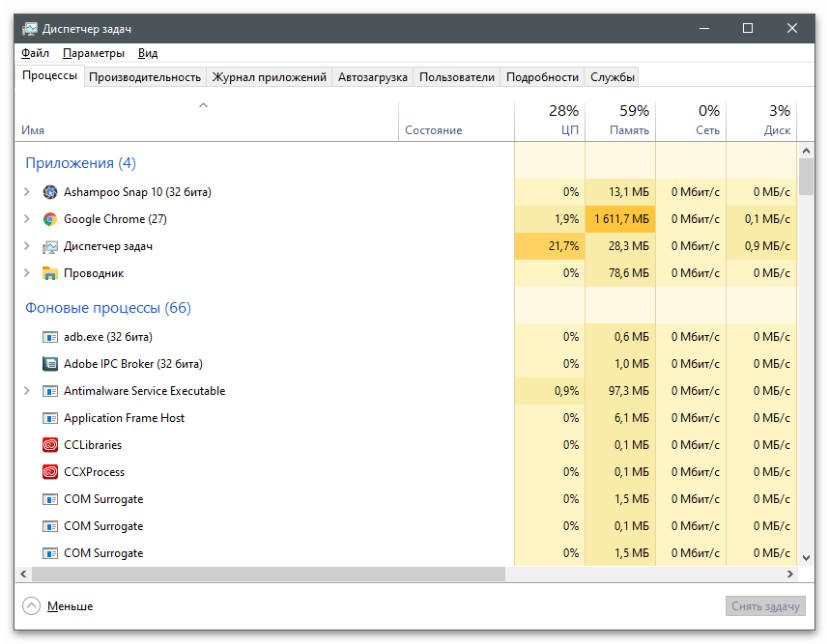Expand the Проводник process group
Image resolution: width=829 pixels, height=644 pixels.
click(27, 273)
